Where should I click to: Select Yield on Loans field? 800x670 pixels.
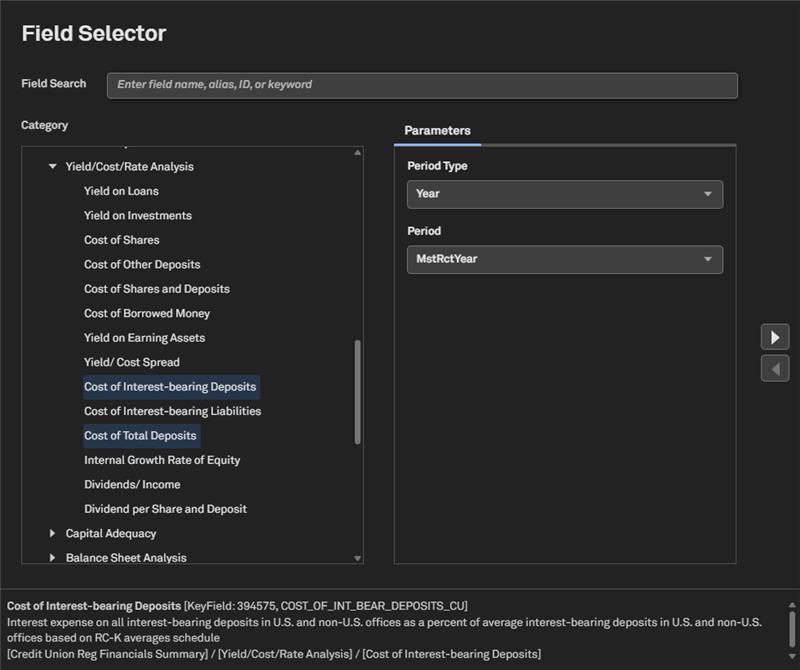pos(121,191)
